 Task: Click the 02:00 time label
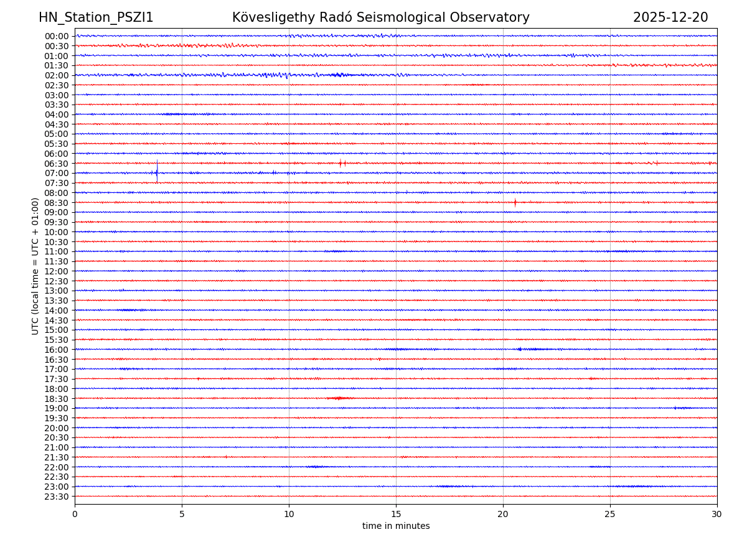(57, 75)
